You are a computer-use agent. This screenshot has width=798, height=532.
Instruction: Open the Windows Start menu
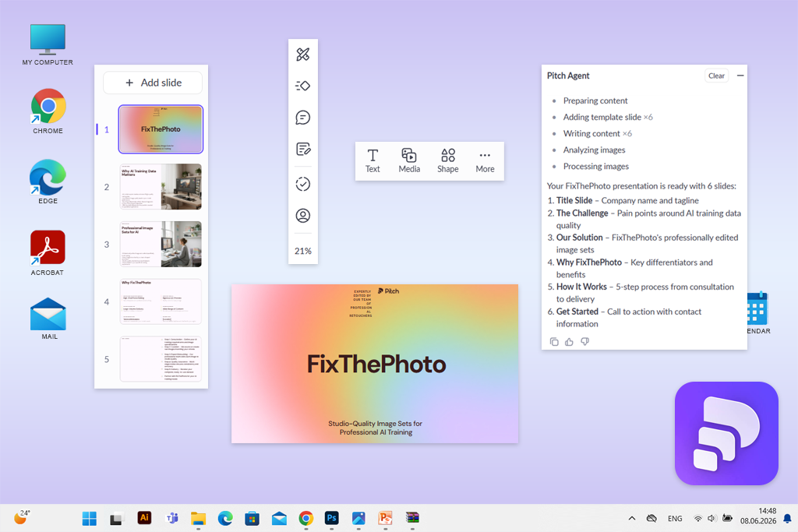tap(89, 518)
